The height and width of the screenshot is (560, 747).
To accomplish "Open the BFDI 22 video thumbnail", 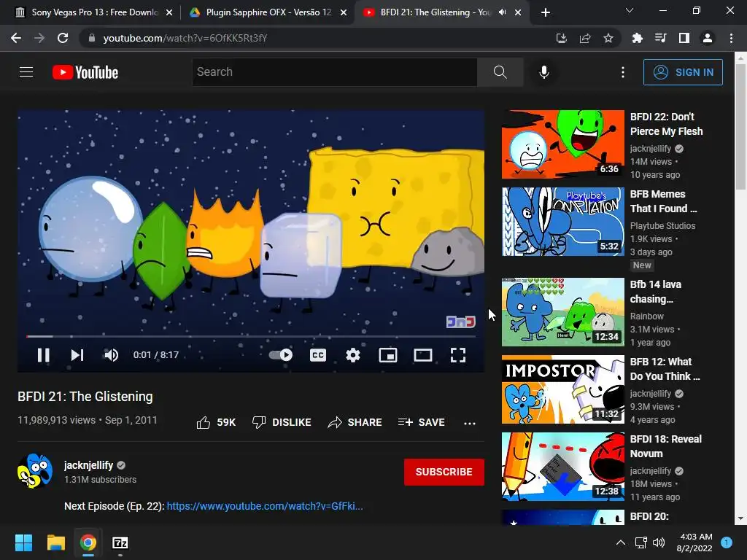I will pos(562,144).
